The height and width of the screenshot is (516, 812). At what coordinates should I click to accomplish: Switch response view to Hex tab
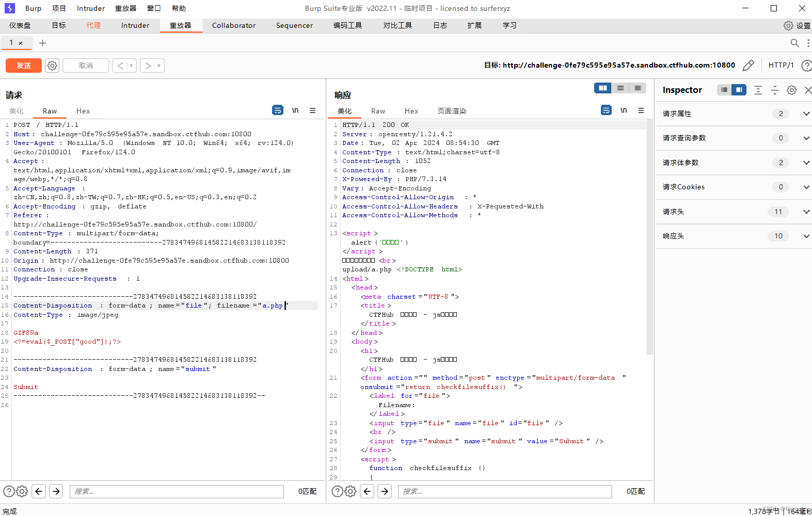coord(411,111)
